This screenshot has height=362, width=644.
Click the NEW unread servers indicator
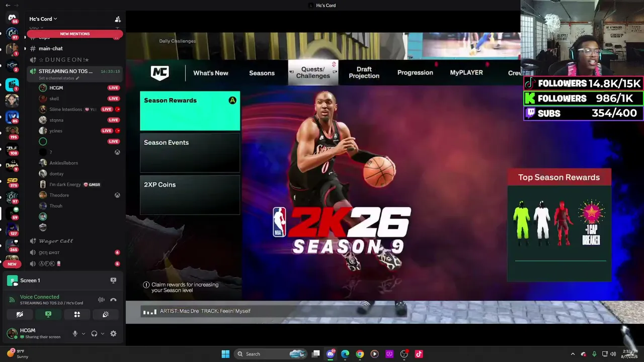click(x=12, y=264)
